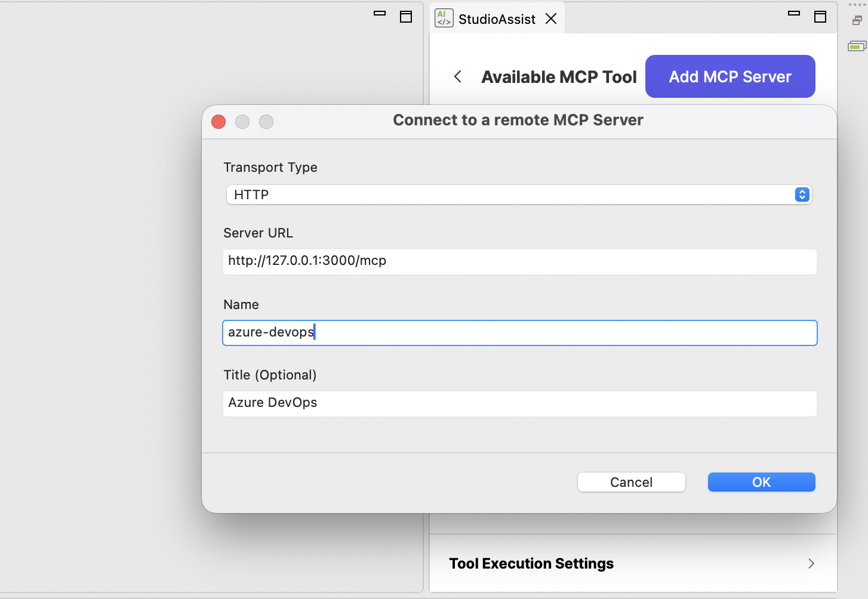Click the red close dot of the dialog
The image size is (868, 599).
pos(218,122)
